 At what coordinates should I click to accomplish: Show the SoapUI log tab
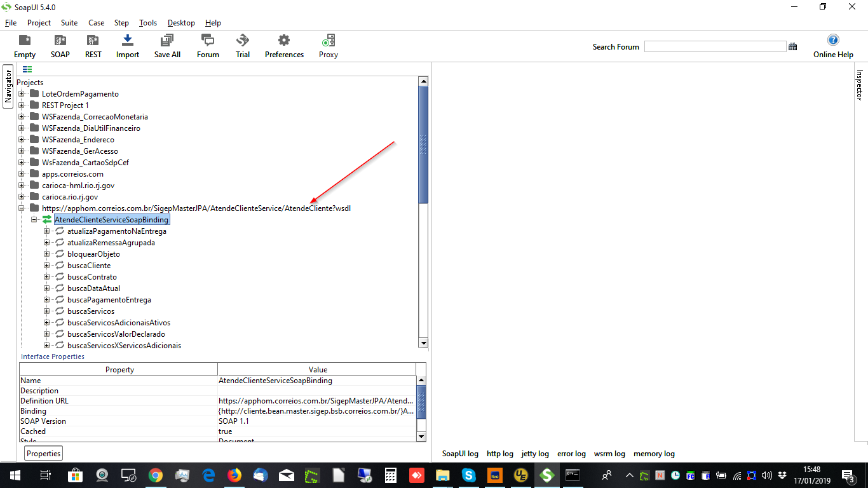(x=460, y=454)
